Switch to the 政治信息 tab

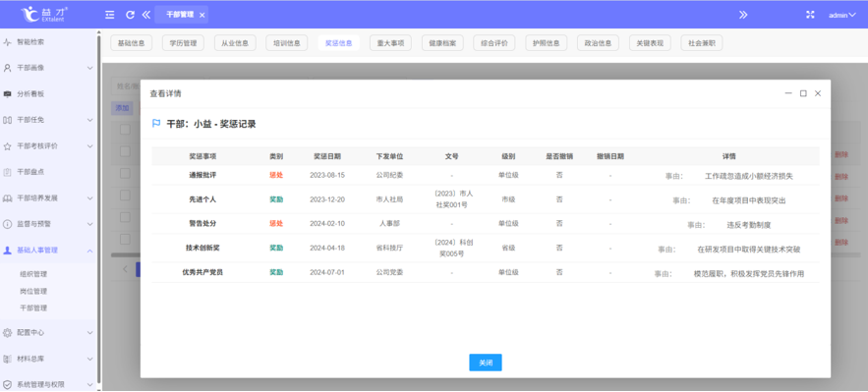[x=598, y=43]
